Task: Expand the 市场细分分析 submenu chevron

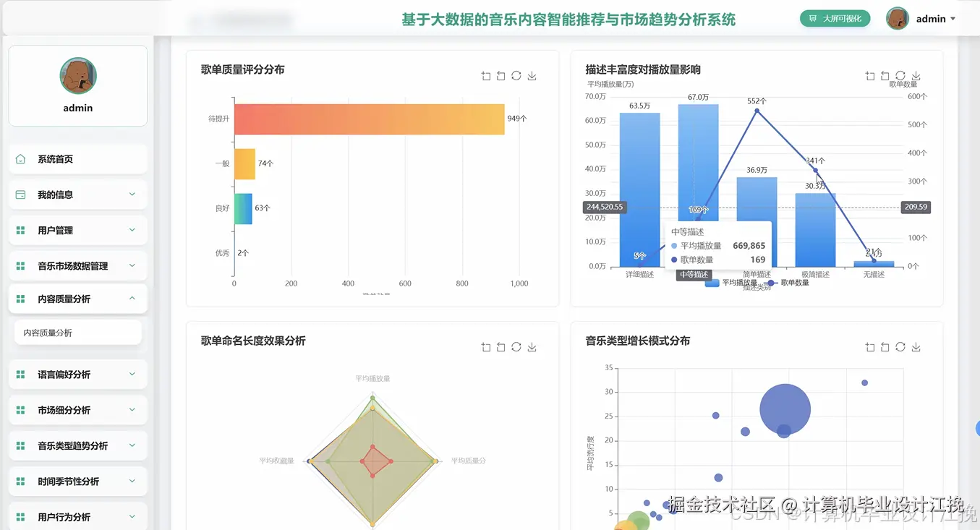Action: 132,410
